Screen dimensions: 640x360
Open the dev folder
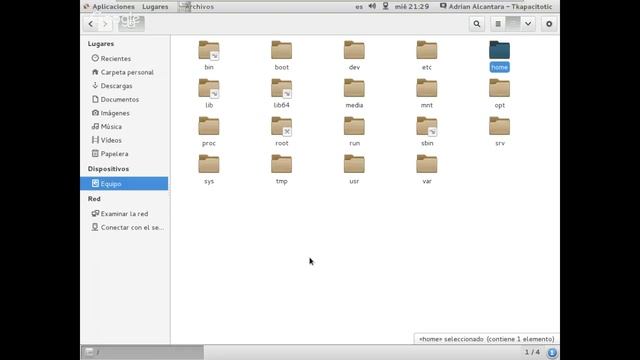click(x=354, y=55)
